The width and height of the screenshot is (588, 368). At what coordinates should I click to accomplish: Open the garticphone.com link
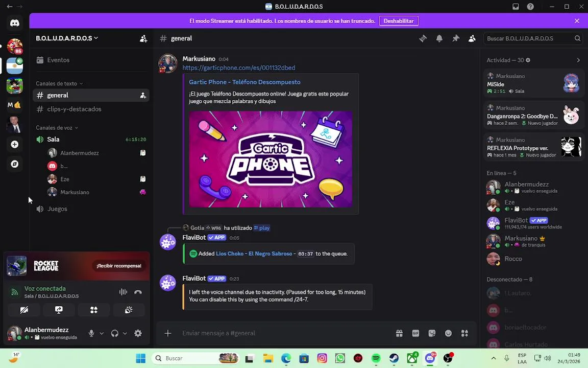tap(238, 67)
